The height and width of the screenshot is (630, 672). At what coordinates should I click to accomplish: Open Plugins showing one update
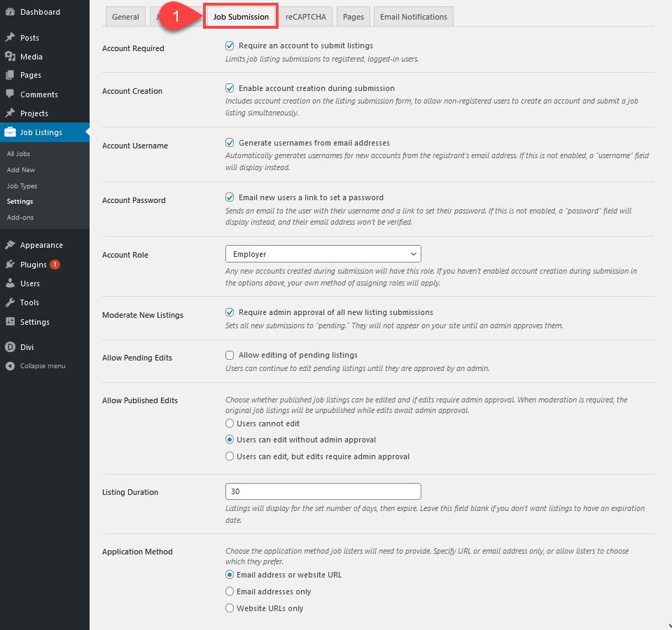tap(10, 264)
